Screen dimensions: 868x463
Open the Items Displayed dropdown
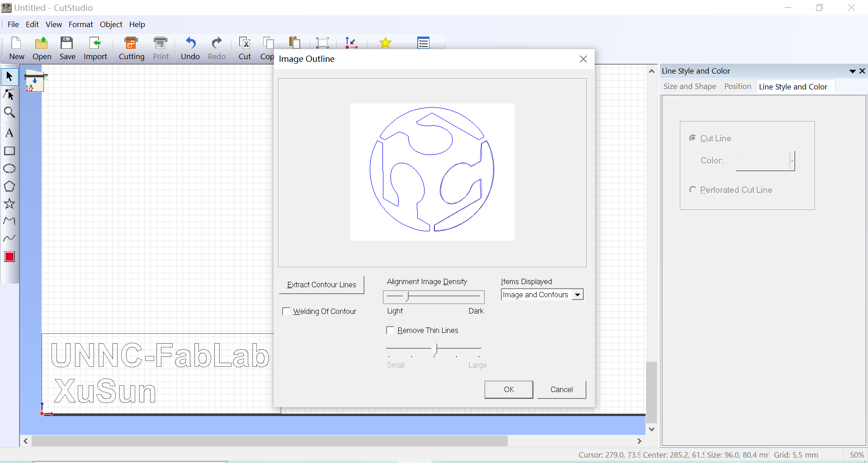[x=578, y=295]
